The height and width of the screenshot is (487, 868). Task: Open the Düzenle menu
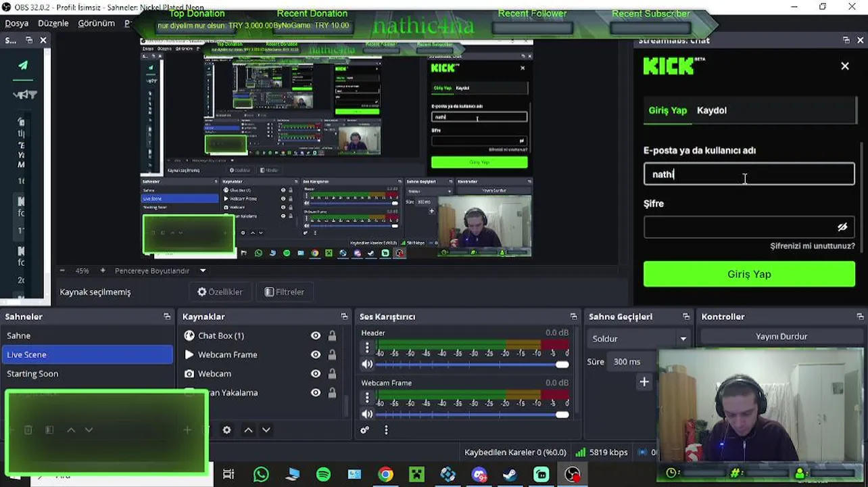pyautogui.click(x=53, y=23)
